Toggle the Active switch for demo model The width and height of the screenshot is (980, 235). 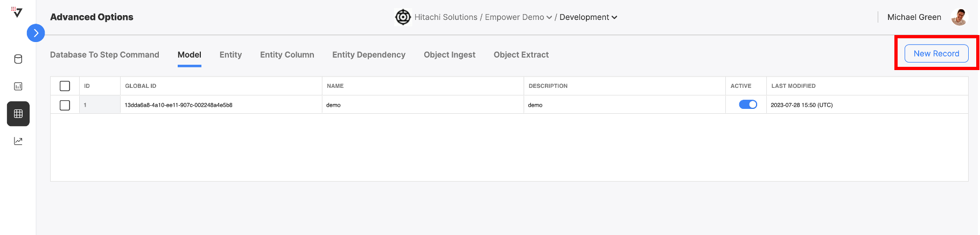(x=748, y=105)
